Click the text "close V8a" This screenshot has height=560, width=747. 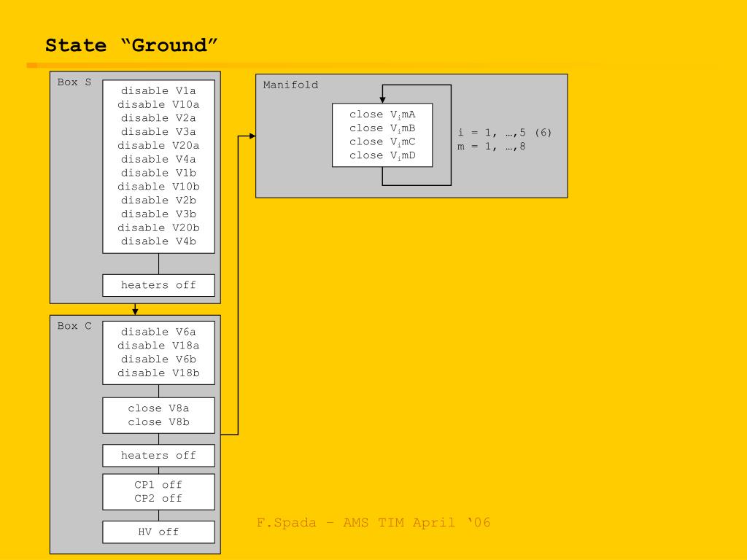click(x=158, y=408)
